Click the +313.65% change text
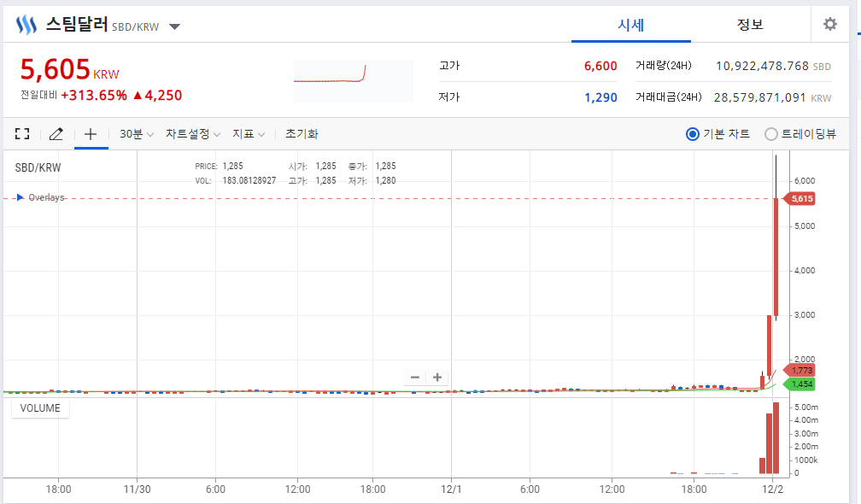This screenshot has height=504, width=861. point(94,96)
